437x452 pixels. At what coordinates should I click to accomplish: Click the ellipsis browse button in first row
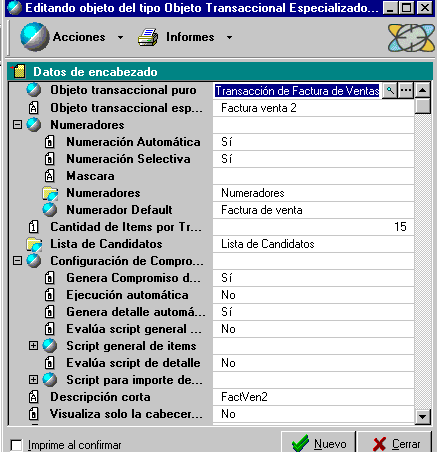point(406,90)
